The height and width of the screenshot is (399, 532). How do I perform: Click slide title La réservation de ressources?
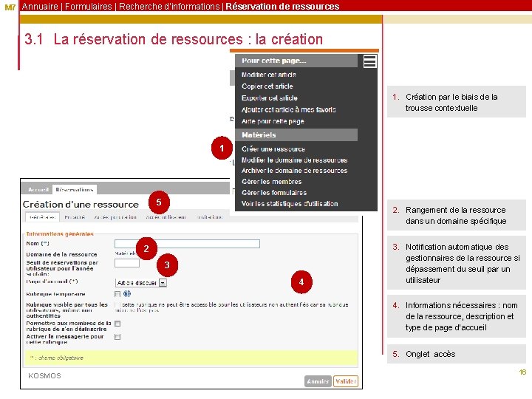click(174, 39)
